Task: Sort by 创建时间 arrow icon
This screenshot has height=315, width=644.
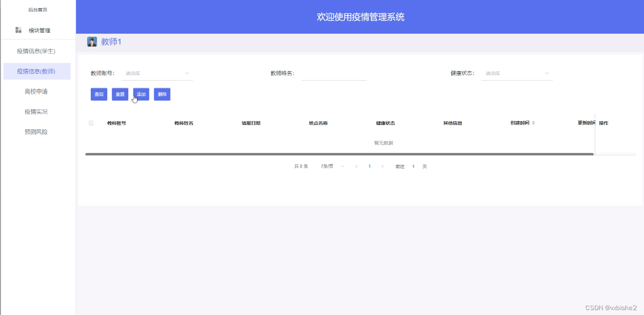Action: pos(533,123)
